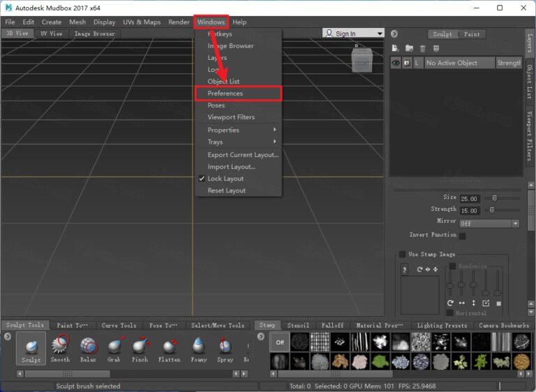
Task: Click the Mudbox app icon in title bar
Action: pos(8,8)
